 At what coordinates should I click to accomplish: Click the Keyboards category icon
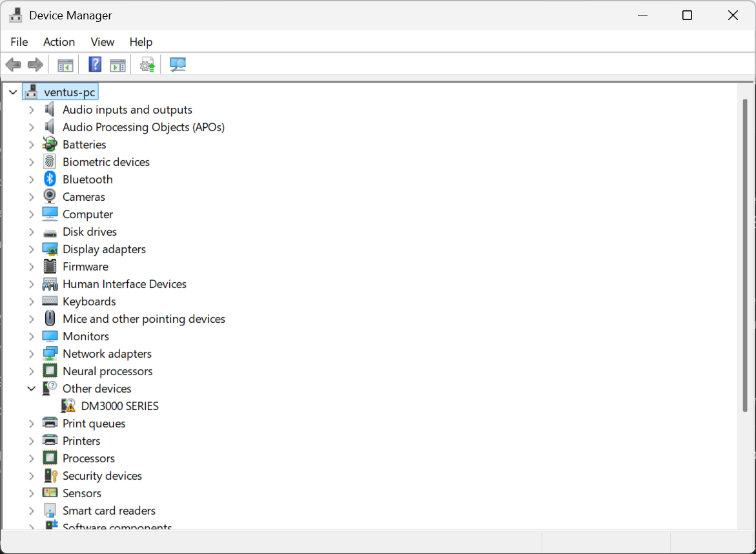tap(50, 301)
